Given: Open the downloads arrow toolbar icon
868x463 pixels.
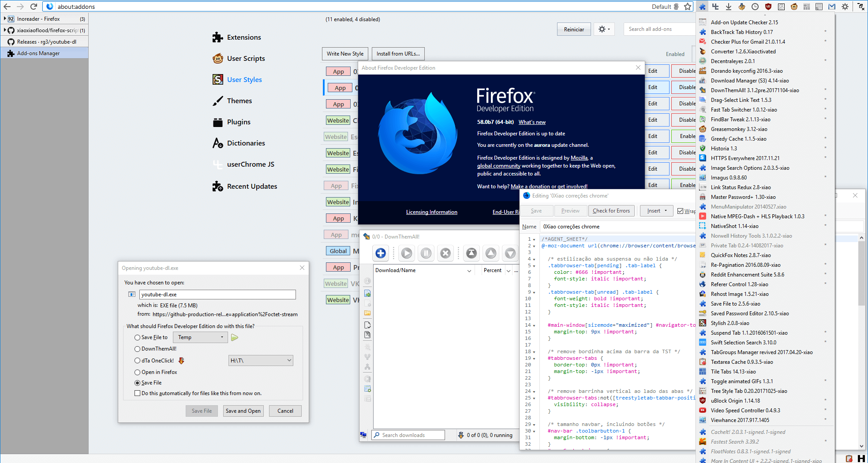Looking at the screenshot, I should [x=729, y=7].
